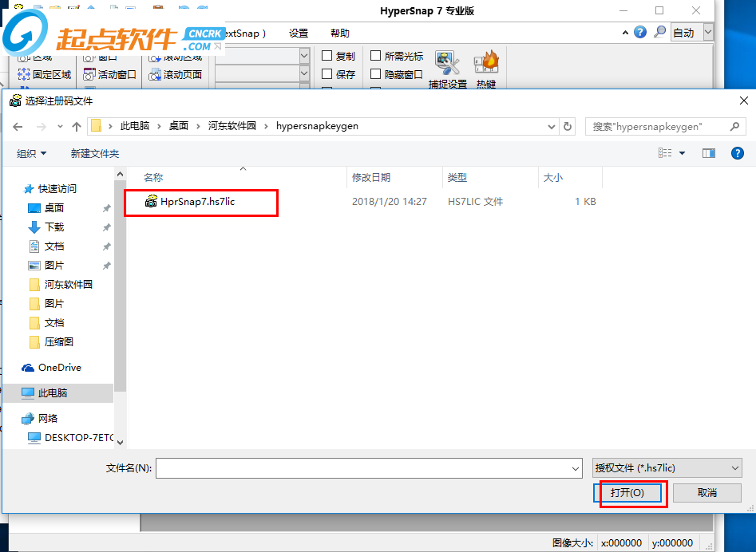
Task: Toggle the Hide Window (隐藏窗口) checkbox
Action: 375,74
